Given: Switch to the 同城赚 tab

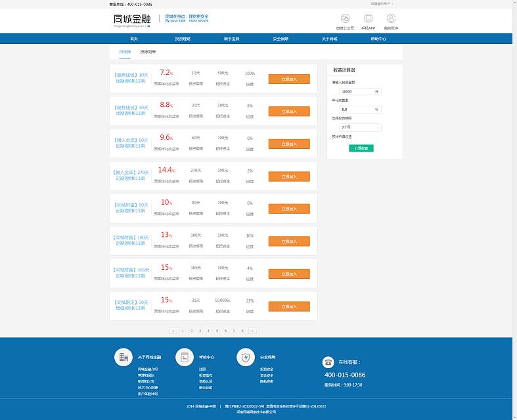Looking at the screenshot, I should point(125,52).
